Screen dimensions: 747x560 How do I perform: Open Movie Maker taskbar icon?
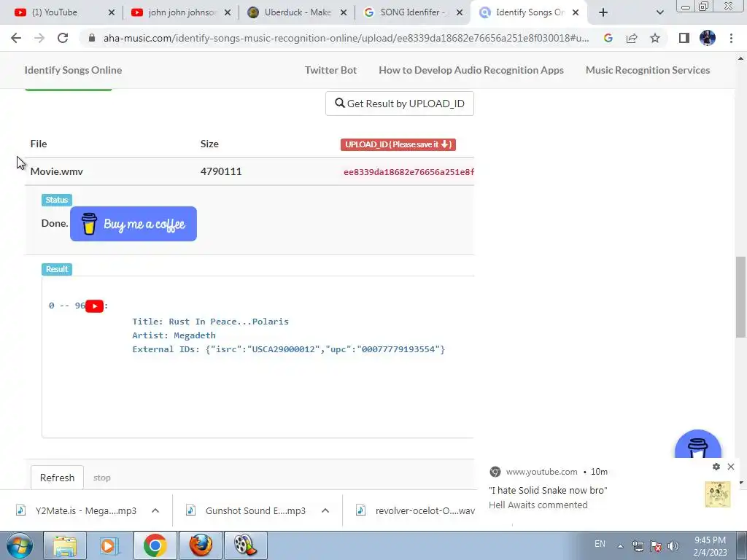click(x=245, y=545)
